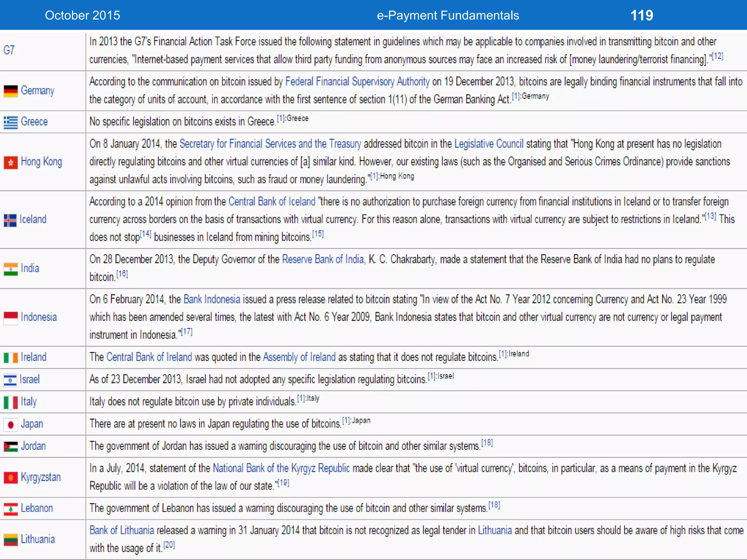Open the Kyrgyzstan country link
Screen dimensions: 747x560
click(40, 477)
